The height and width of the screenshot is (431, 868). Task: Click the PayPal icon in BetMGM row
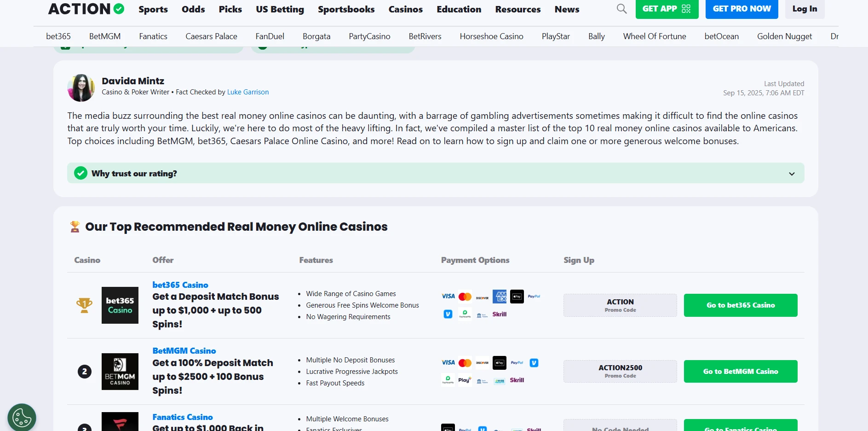tap(517, 363)
